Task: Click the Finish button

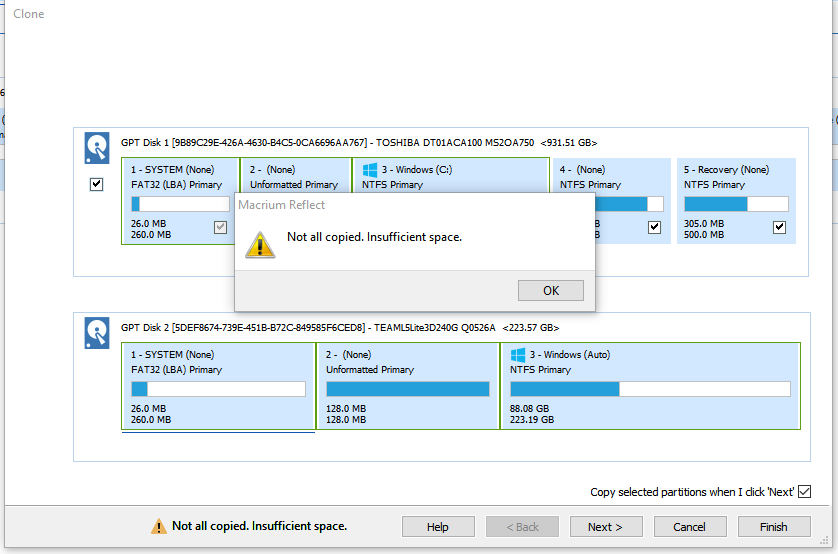Action: pyautogui.click(x=774, y=527)
